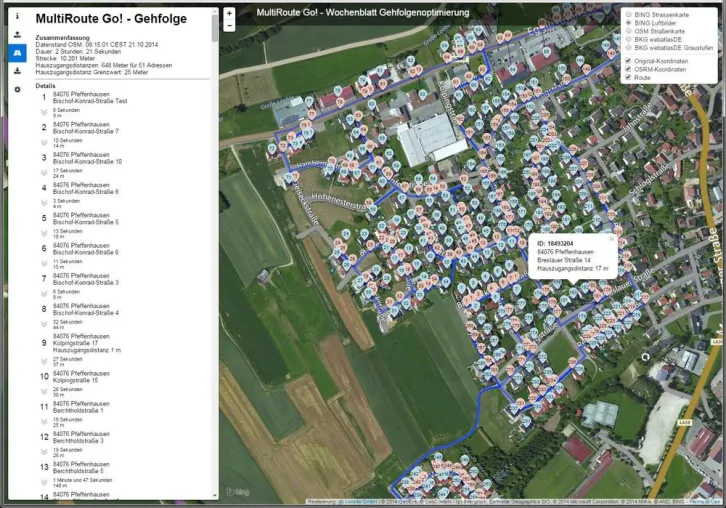Open the upload icon tab

17,34
